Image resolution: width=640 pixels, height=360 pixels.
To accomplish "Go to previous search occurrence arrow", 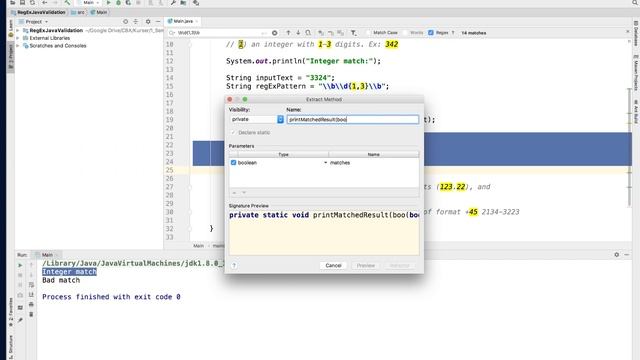I will (x=288, y=33).
